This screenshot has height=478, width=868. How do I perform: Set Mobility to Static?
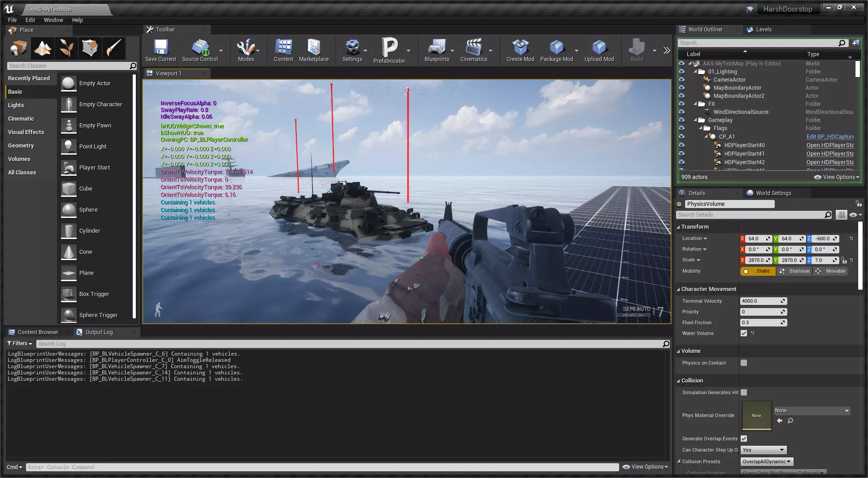(x=758, y=271)
